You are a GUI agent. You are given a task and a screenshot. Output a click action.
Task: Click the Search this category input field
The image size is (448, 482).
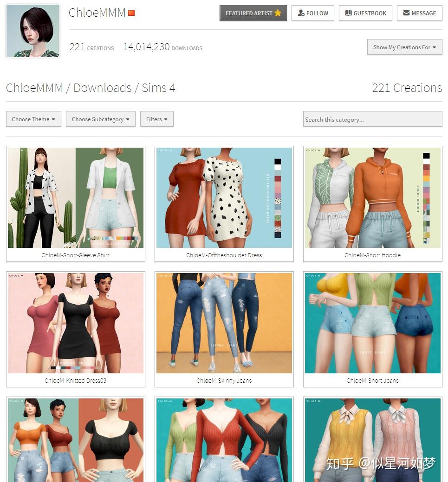372,119
